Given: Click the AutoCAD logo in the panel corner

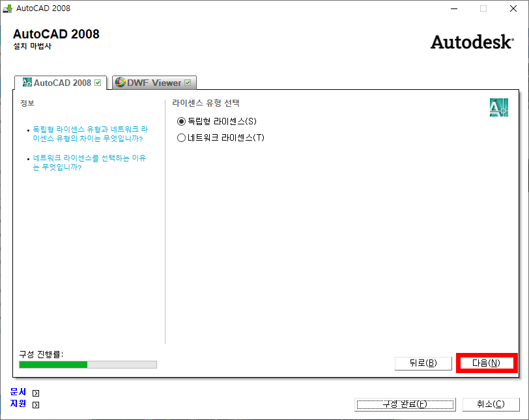Looking at the screenshot, I should (x=498, y=107).
